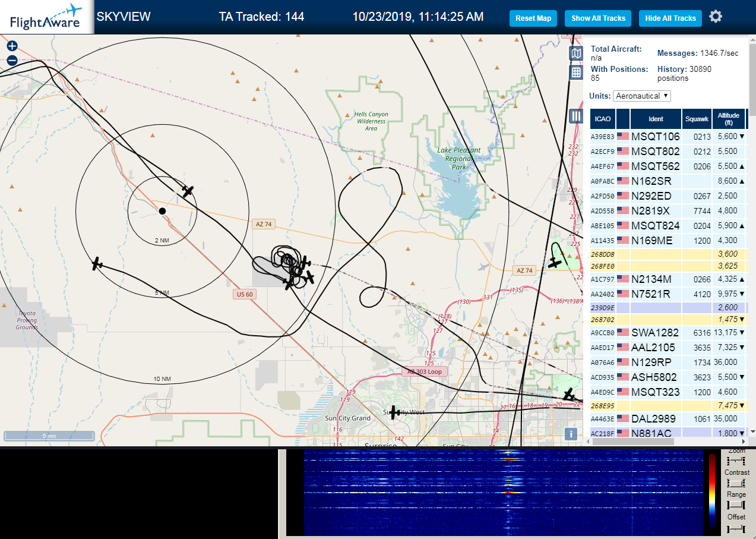Click Show All Tracks button

(598, 18)
